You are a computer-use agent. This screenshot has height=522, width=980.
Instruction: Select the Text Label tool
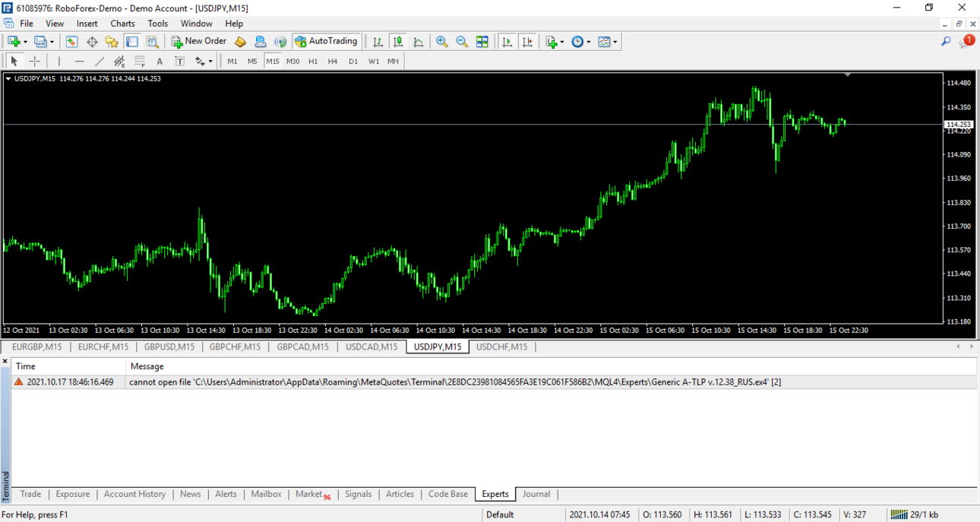[179, 61]
